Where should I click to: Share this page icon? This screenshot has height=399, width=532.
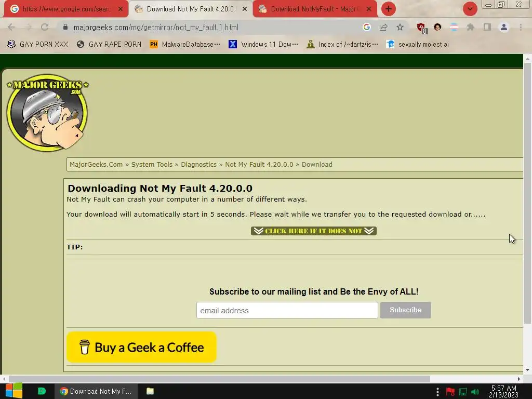point(383,28)
